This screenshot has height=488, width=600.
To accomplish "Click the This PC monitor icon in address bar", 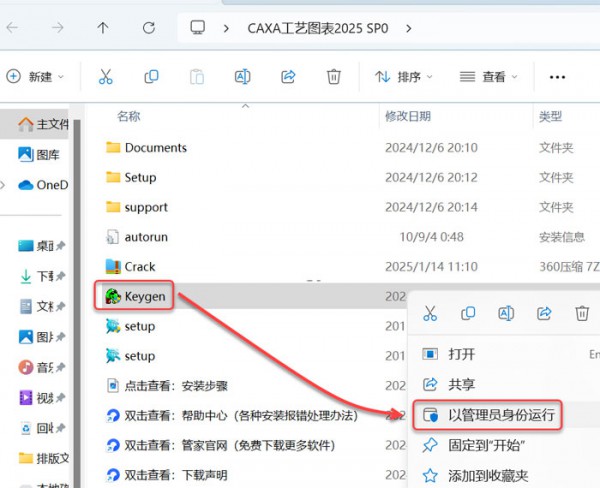I will pyautogui.click(x=197, y=28).
